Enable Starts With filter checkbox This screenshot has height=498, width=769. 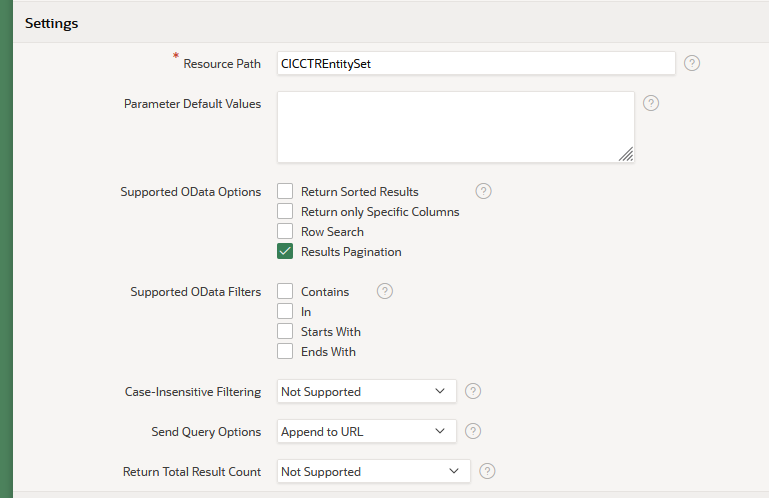285,332
